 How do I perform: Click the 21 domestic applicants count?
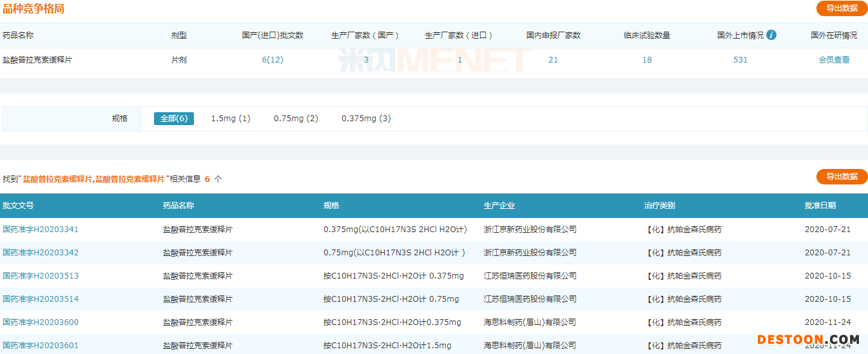pyautogui.click(x=553, y=60)
